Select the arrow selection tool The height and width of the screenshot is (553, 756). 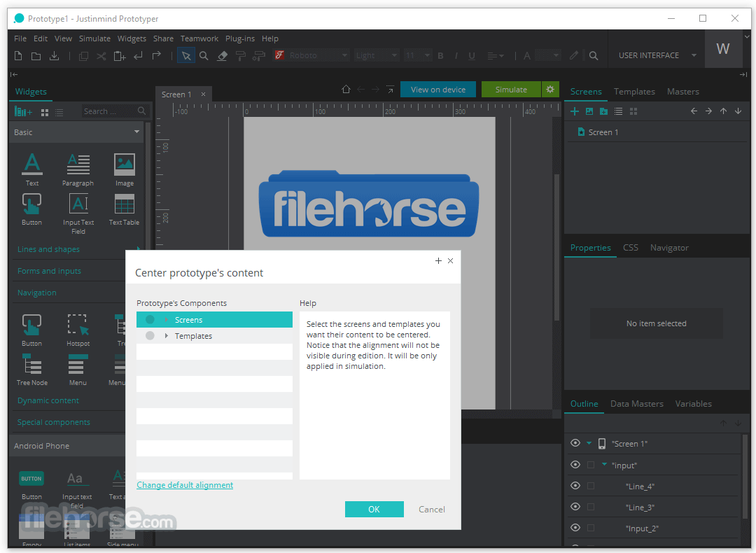pos(186,56)
